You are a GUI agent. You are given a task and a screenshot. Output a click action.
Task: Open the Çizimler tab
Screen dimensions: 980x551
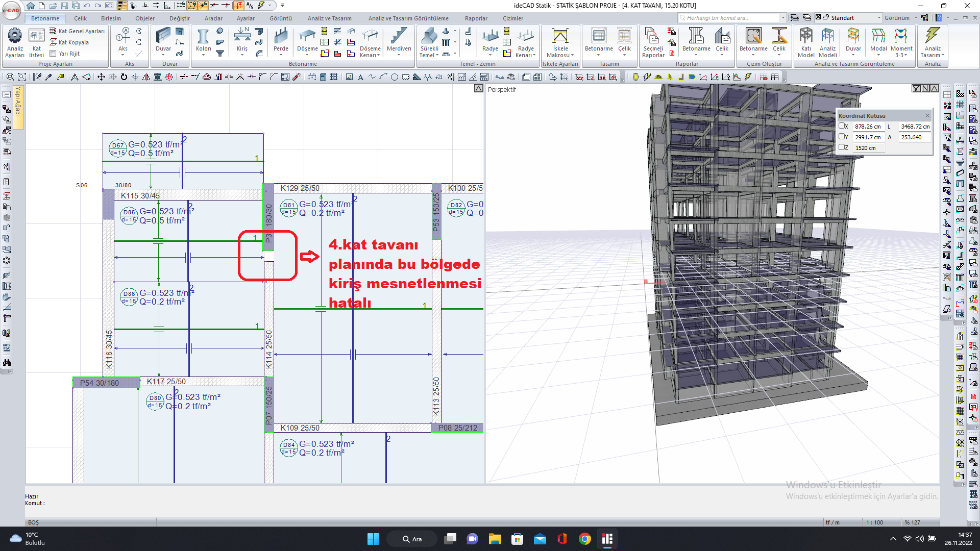(512, 18)
